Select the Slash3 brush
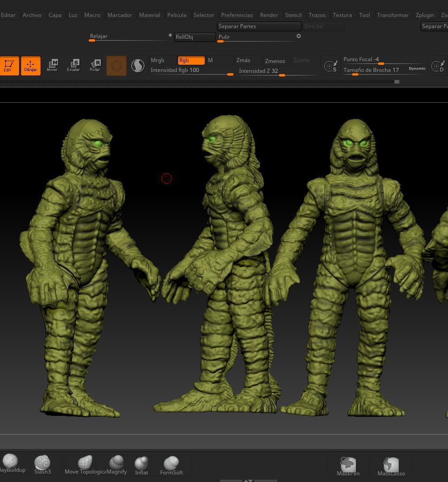 pyautogui.click(x=42, y=462)
